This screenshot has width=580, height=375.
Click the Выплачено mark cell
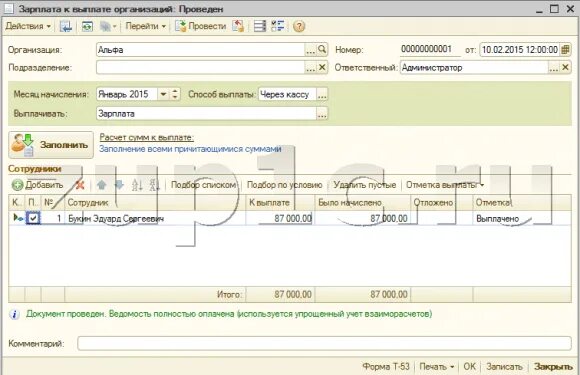[x=522, y=218]
